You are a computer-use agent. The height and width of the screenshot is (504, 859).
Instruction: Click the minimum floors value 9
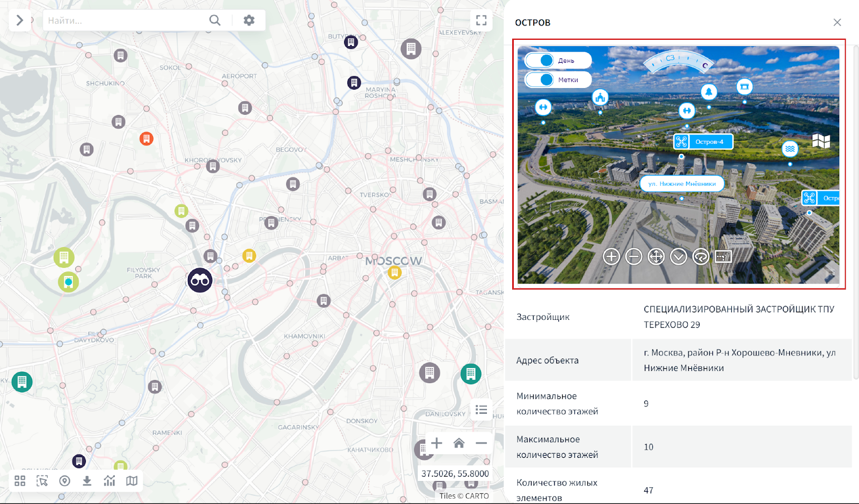(x=646, y=404)
